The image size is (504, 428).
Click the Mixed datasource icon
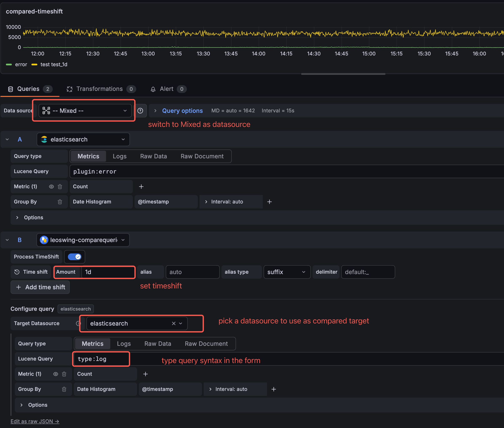[x=46, y=111]
